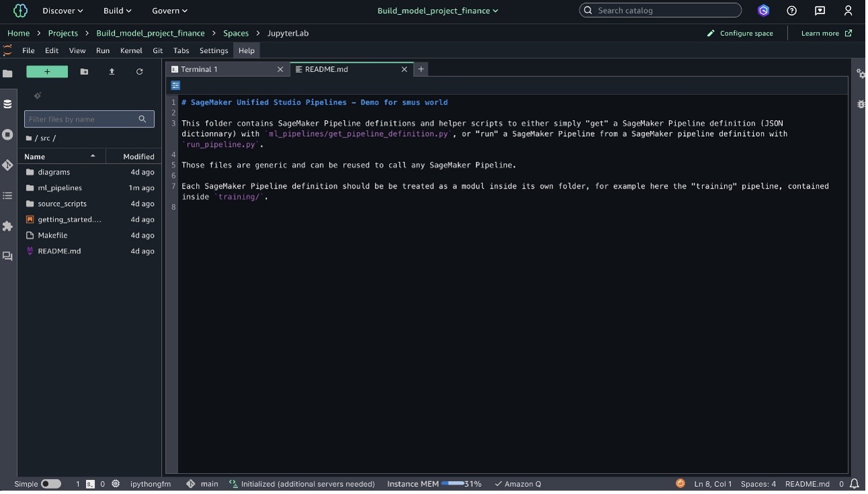Screen dimensions: 868x494
Task: Click the ipythongfm status bar entry
Action: (x=150, y=484)
